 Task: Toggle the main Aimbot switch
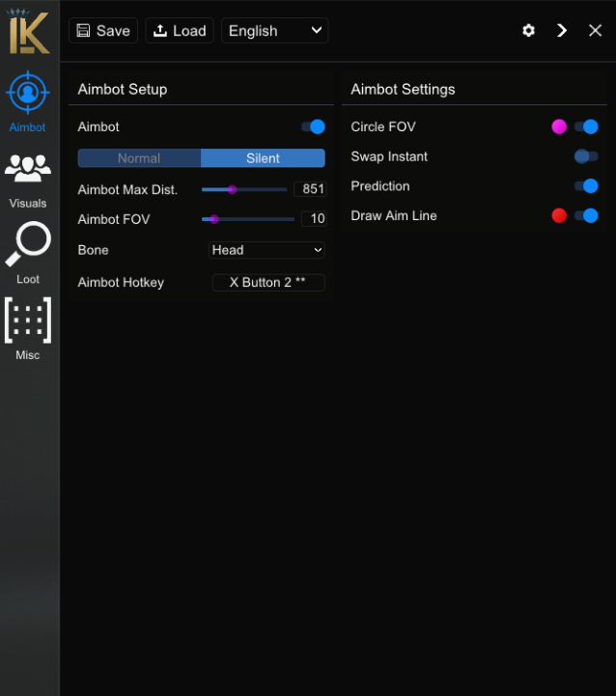[x=313, y=126]
